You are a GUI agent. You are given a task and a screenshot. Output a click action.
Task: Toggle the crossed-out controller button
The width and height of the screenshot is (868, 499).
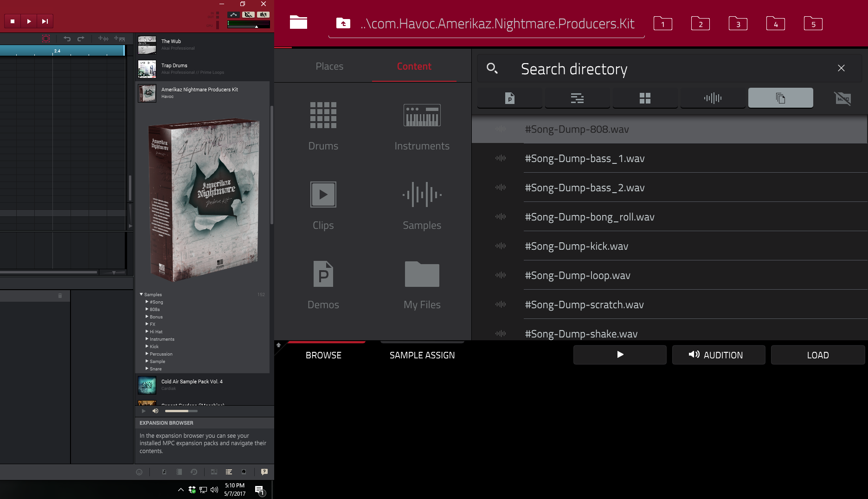pos(248,15)
